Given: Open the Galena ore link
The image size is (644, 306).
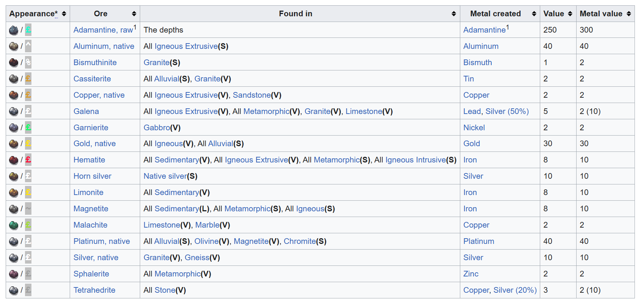Looking at the screenshot, I should [x=86, y=111].
